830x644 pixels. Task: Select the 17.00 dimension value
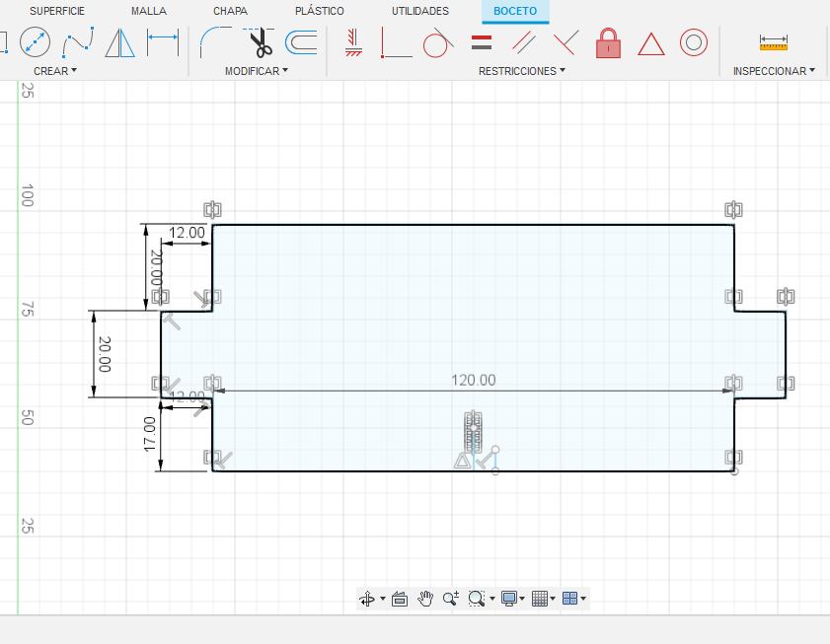[x=150, y=435]
